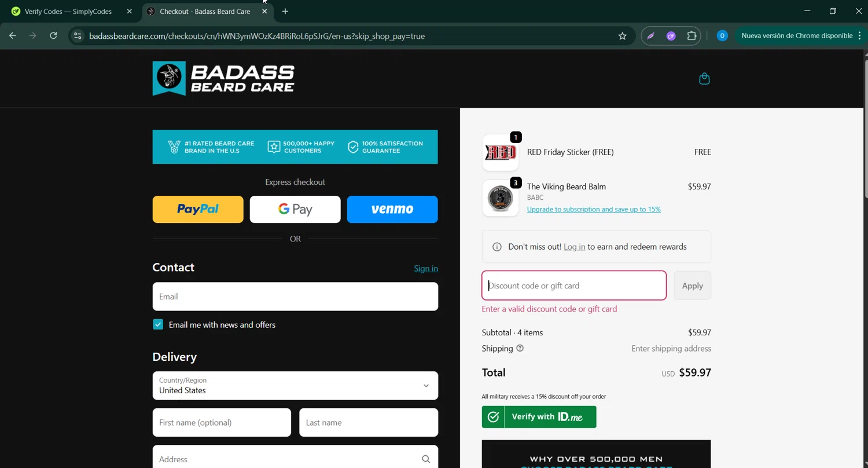Open a new browser tab

pyautogui.click(x=285, y=12)
